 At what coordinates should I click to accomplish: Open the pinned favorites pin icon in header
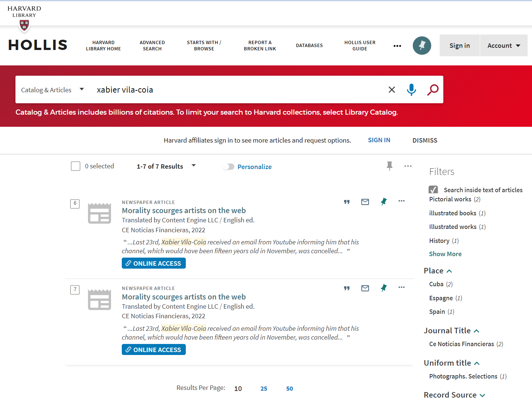point(422,46)
